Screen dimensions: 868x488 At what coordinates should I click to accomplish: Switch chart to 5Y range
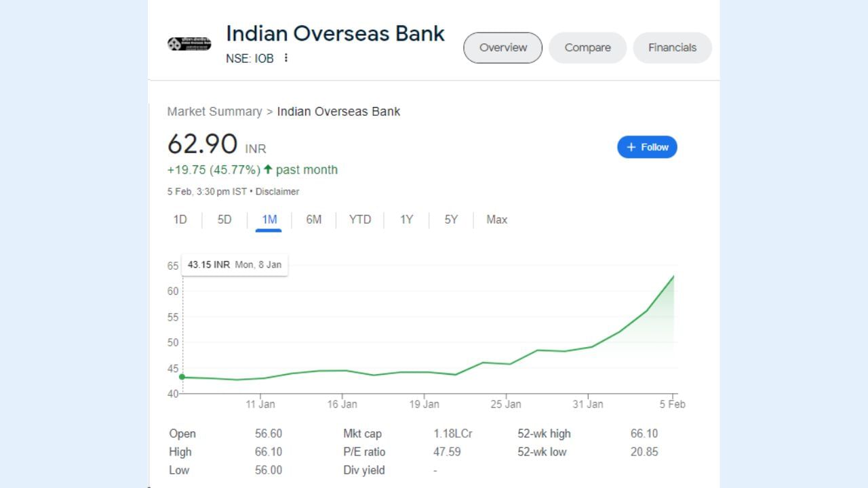[x=452, y=220]
